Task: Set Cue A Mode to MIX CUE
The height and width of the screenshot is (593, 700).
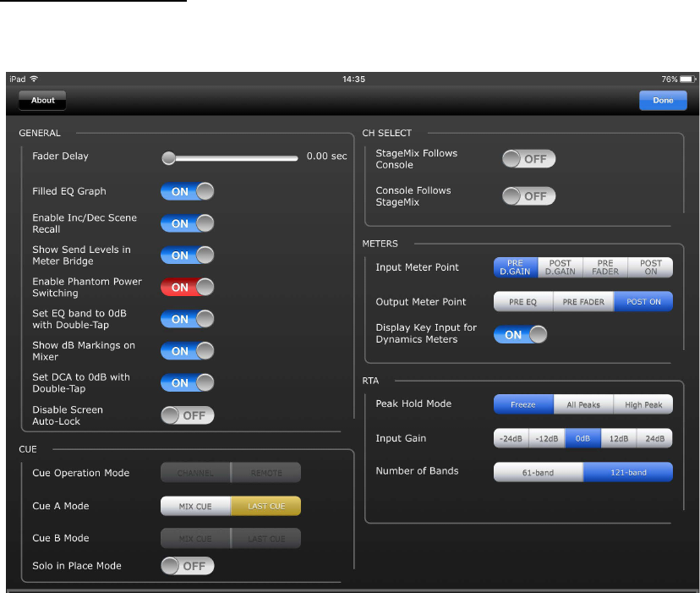Action: click(195, 507)
